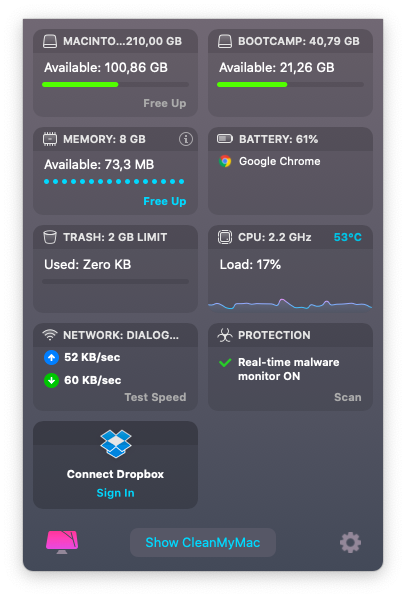Click the memory info icon
Image resolution: width=406 pixels, height=598 pixels.
[x=186, y=139]
